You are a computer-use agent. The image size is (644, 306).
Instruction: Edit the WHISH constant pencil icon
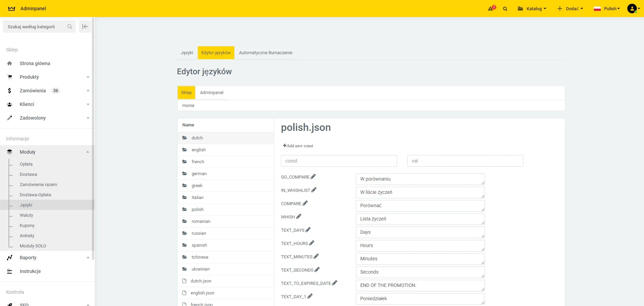pos(299,216)
